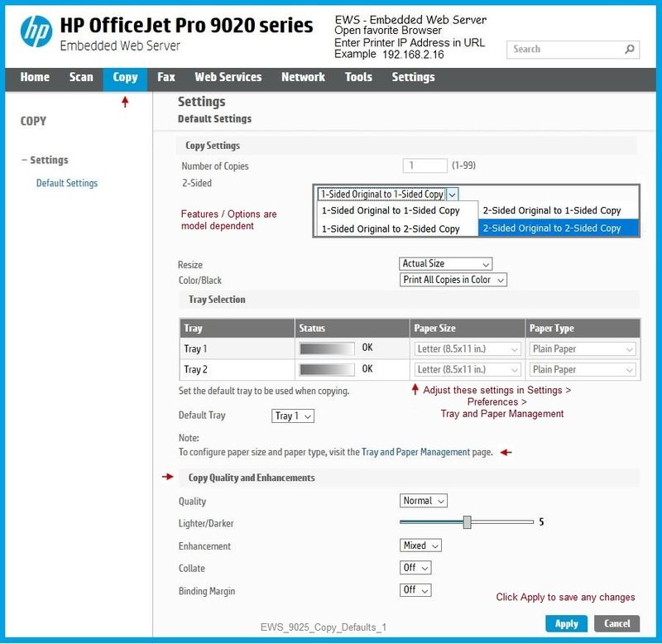This screenshot has height=644, width=662.
Task: Open the Binding Margin Off dropdown
Action: pos(415,590)
